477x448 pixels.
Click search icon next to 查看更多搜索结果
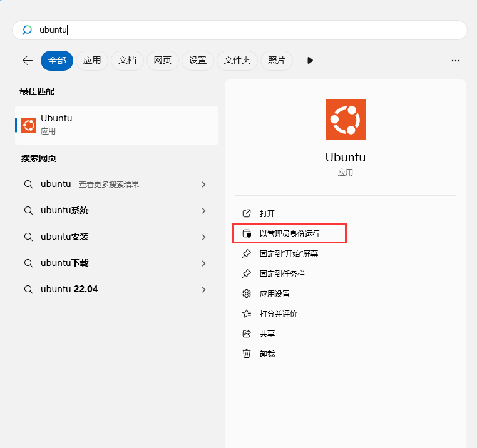coord(29,185)
